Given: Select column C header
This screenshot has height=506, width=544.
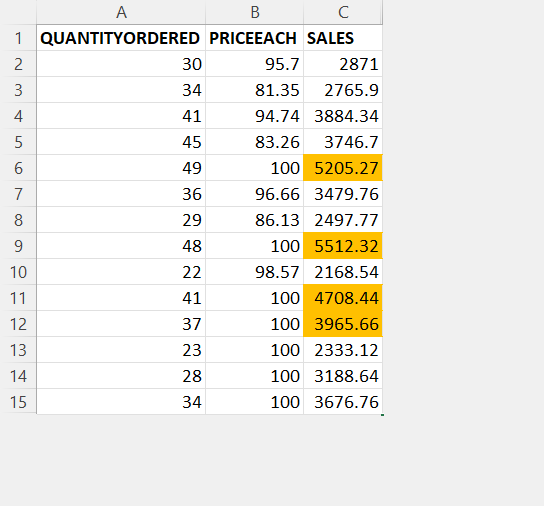Looking at the screenshot, I should point(343,12).
